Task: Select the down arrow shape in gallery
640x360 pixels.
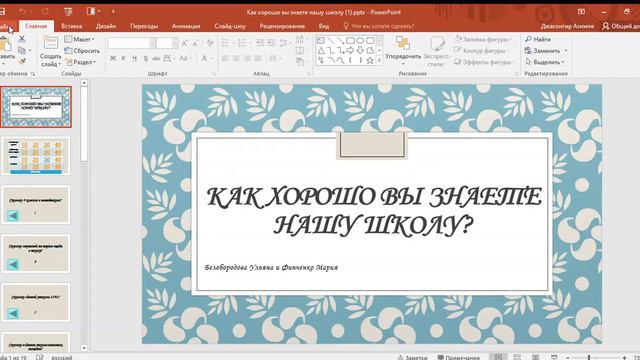Action: [360, 50]
